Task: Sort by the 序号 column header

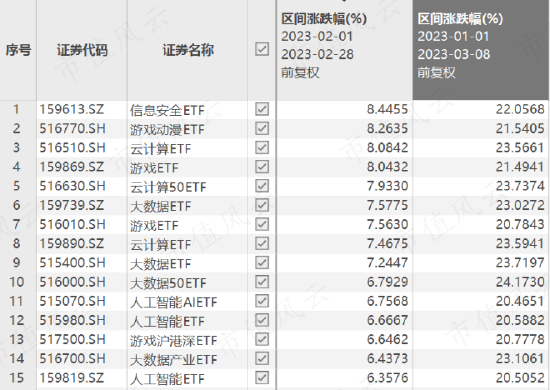Action: 18,50
